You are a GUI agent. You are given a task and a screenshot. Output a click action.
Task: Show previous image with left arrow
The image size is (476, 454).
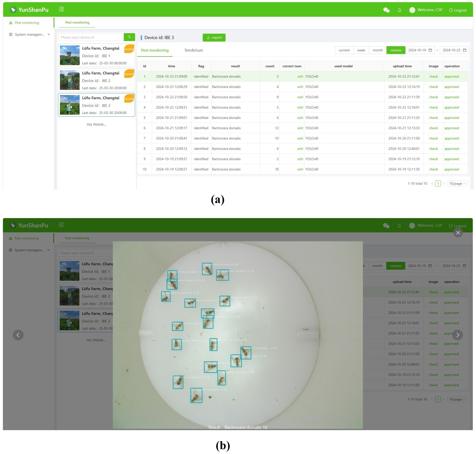18,335
